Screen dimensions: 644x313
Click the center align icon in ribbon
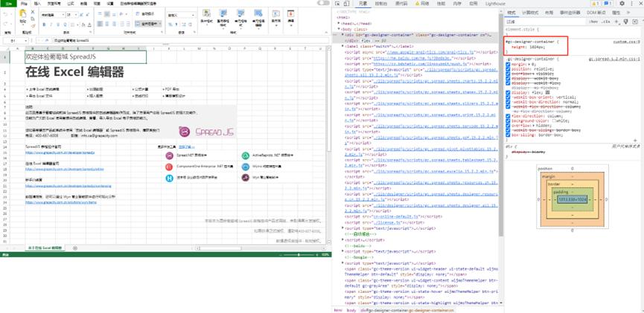pyautogui.click(x=107, y=24)
